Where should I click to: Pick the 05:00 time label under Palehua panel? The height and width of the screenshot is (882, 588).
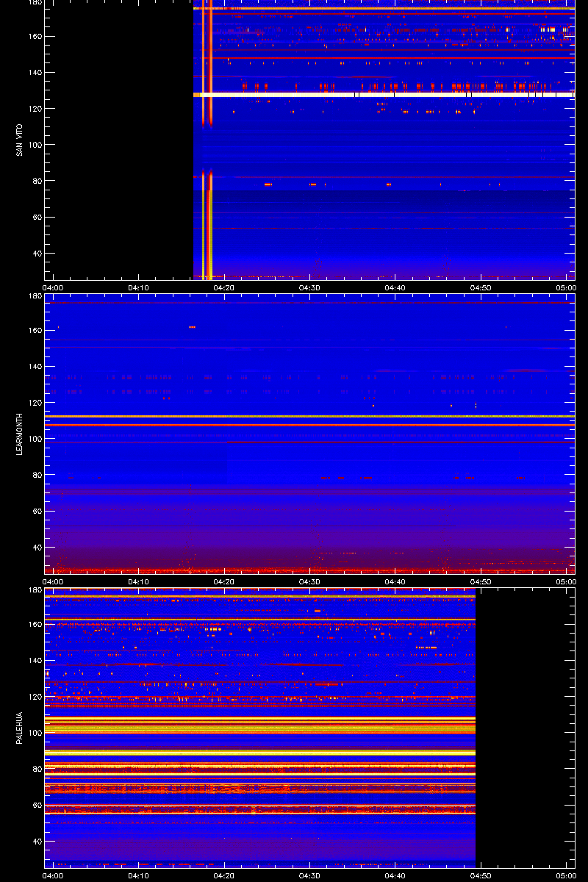(x=566, y=875)
